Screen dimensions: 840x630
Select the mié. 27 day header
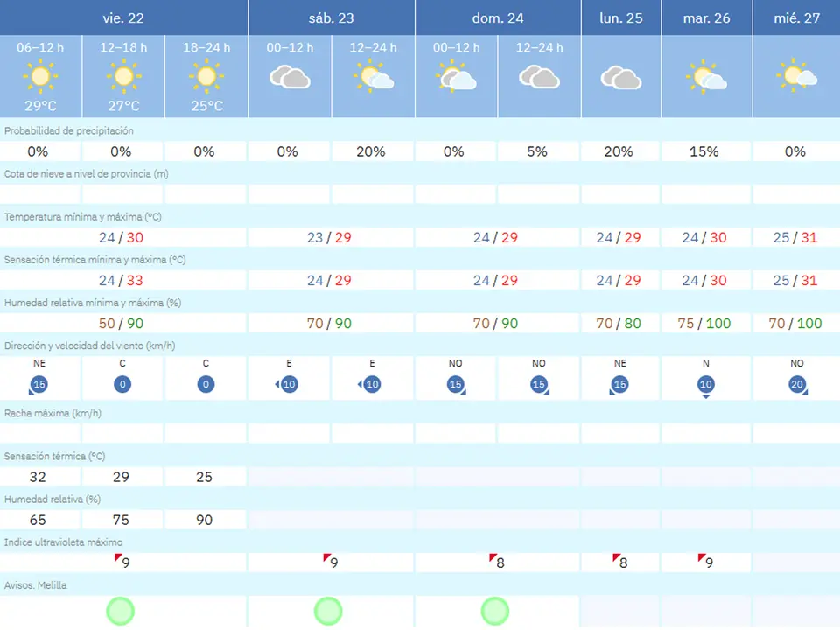pyautogui.click(x=796, y=17)
